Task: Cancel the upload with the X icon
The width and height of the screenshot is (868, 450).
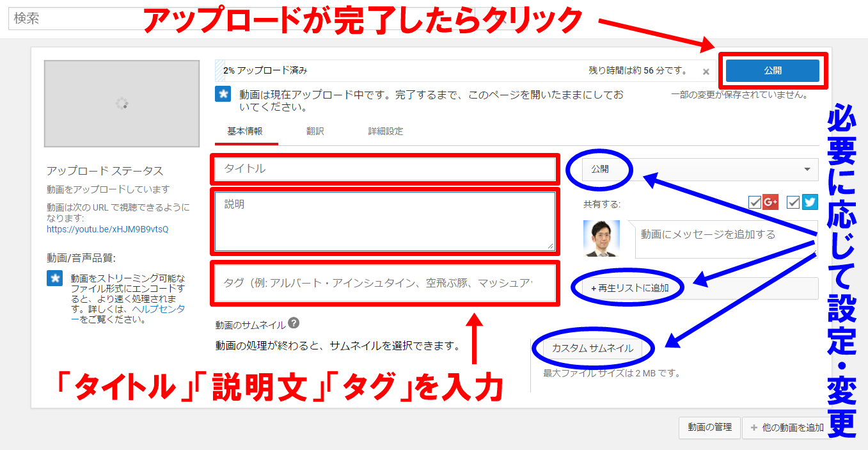Action: pyautogui.click(x=706, y=72)
